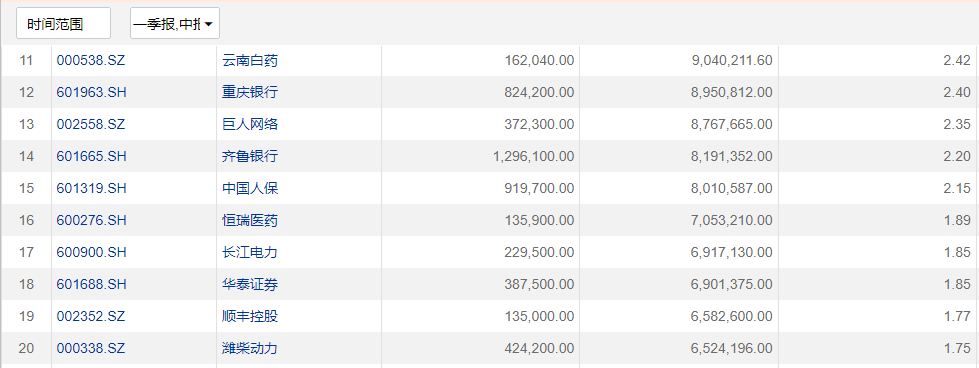The width and height of the screenshot is (979, 368).
Task: Click stock code 600900.SH
Action: (92, 252)
